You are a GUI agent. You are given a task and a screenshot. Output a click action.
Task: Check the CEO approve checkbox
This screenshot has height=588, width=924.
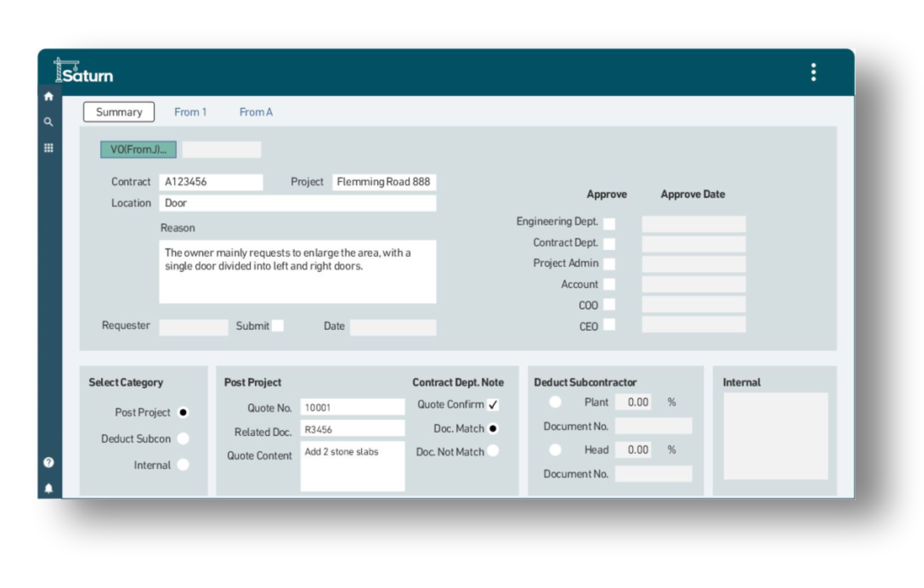609,325
